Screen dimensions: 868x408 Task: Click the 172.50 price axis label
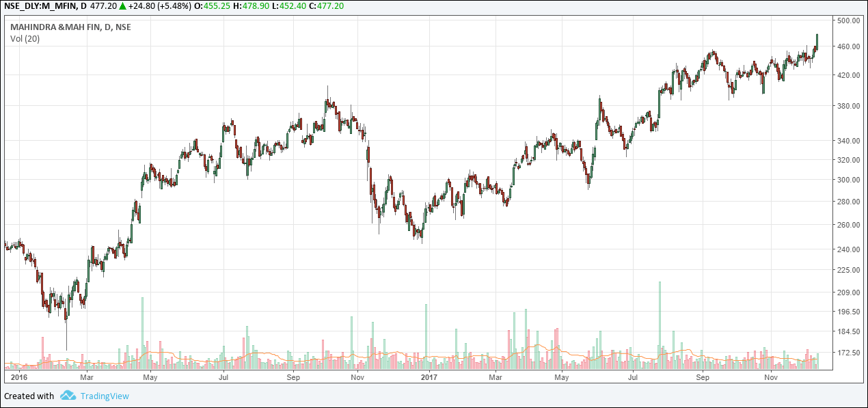click(x=847, y=353)
